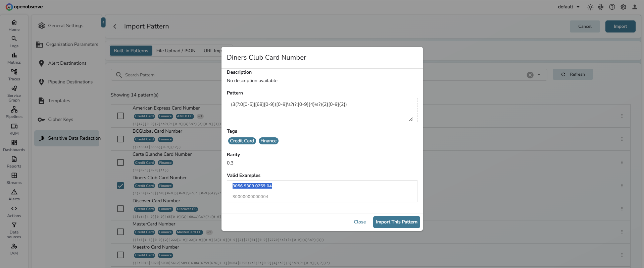This screenshot has width=644, height=268.
Task: Uncheck the Diners Club Card Number checkbox
Action: [x=120, y=186]
